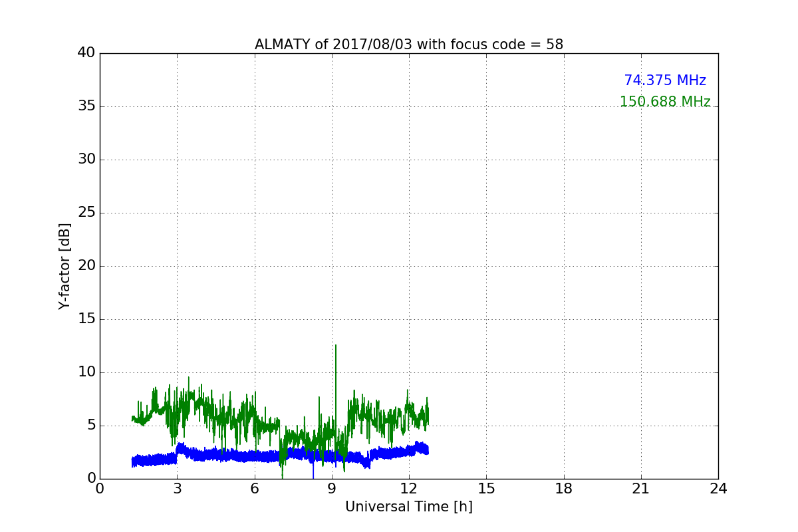Click the x-axis tick label '3'

[x=177, y=488]
